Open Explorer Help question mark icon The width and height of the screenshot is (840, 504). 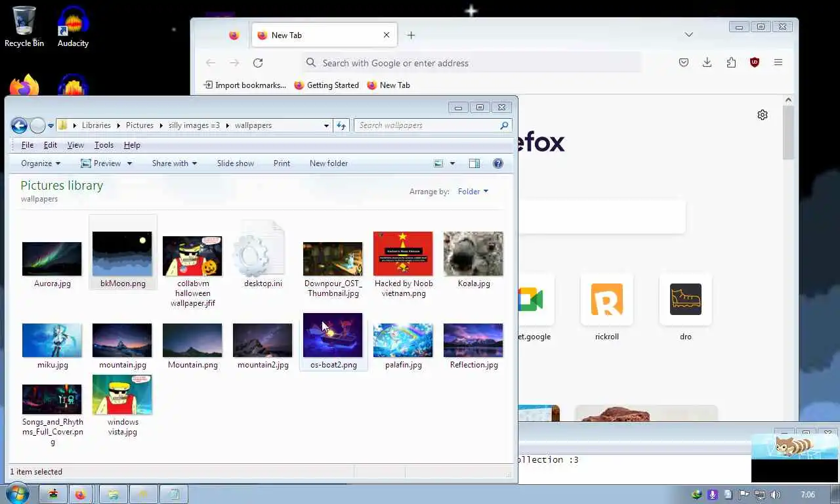point(498,163)
